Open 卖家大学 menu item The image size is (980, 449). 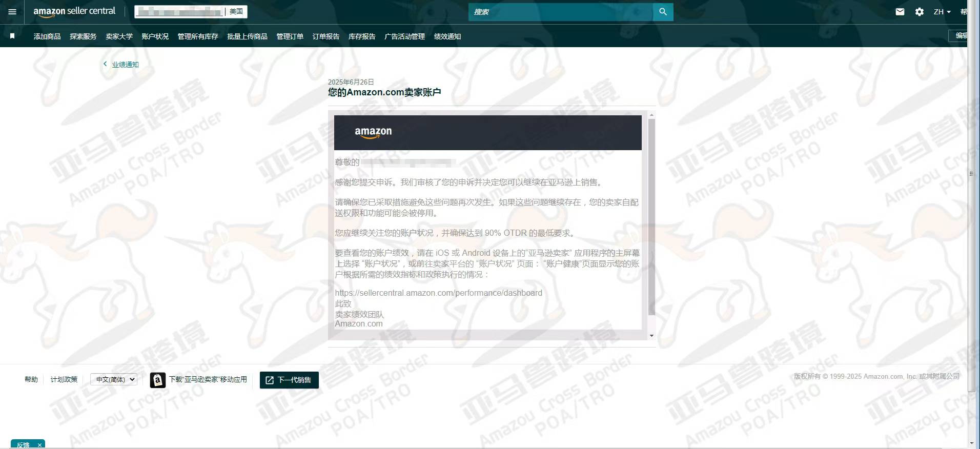pos(119,36)
